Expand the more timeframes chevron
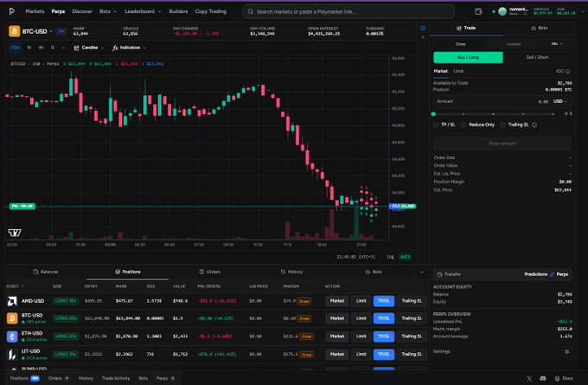588x385 pixels. point(63,48)
